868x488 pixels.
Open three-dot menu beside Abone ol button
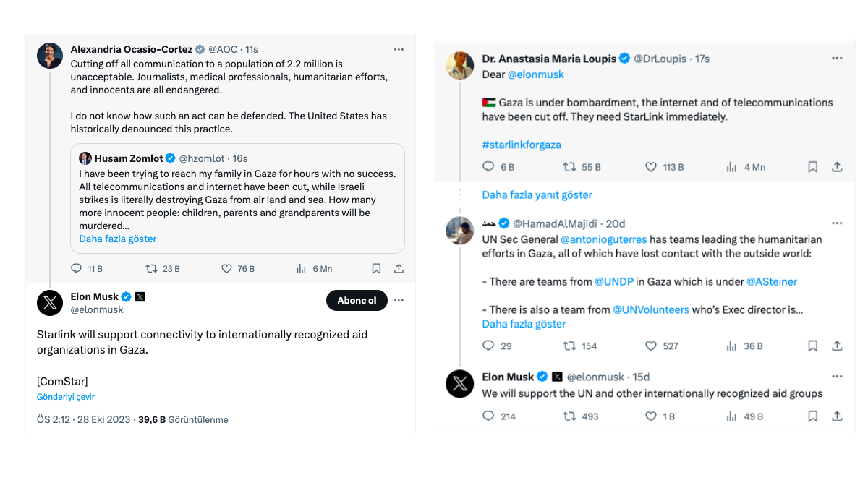pos(399,300)
